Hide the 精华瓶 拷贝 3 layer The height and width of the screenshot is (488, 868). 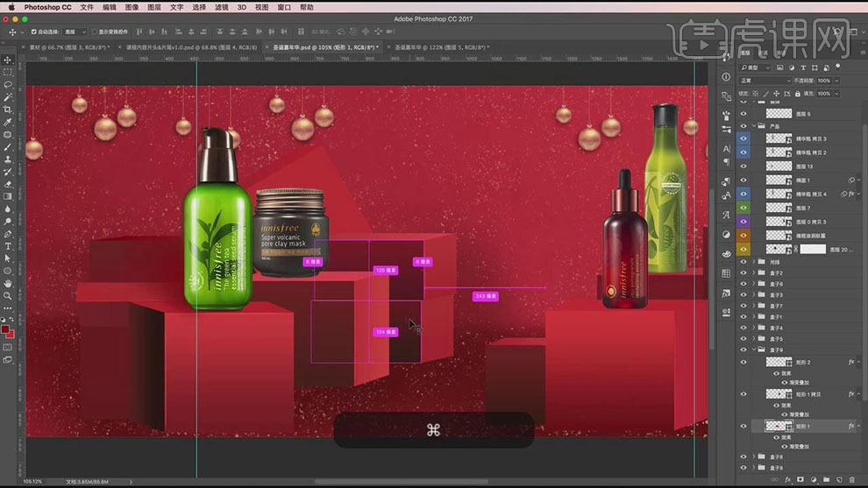tap(743, 138)
